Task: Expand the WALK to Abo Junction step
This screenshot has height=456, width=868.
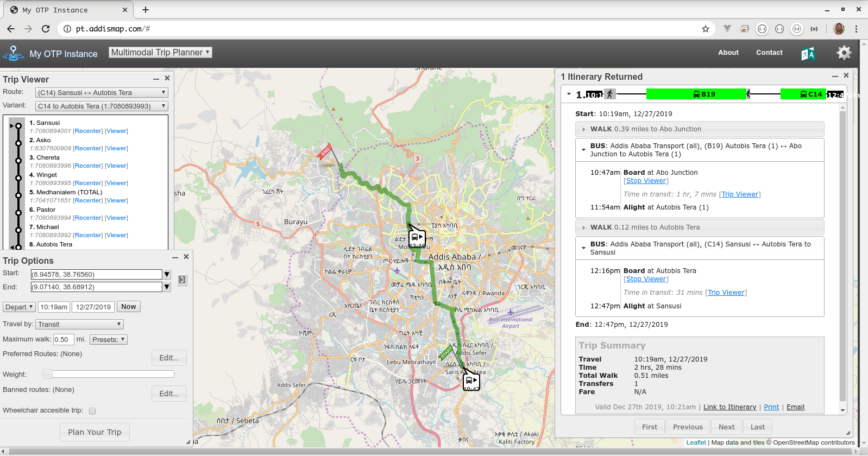Action: pos(700,129)
